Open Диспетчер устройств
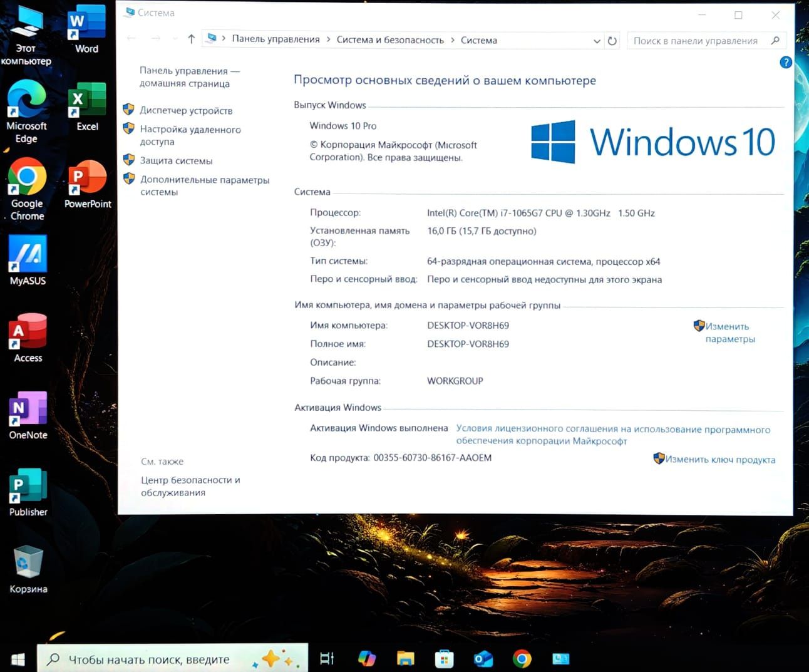Viewport: 809px width, 672px height. [x=186, y=110]
